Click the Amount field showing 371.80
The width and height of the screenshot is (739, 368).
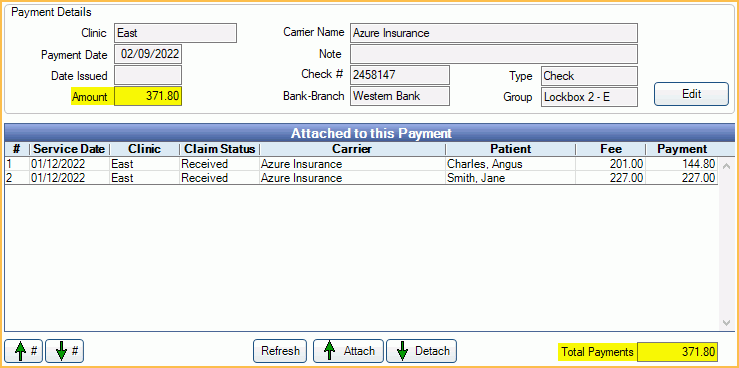pyautogui.click(x=148, y=97)
